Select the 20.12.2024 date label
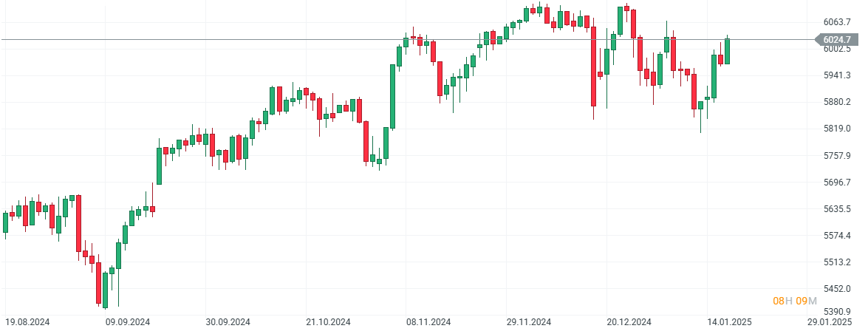Viewport: 868px width, 334px height. (629, 322)
